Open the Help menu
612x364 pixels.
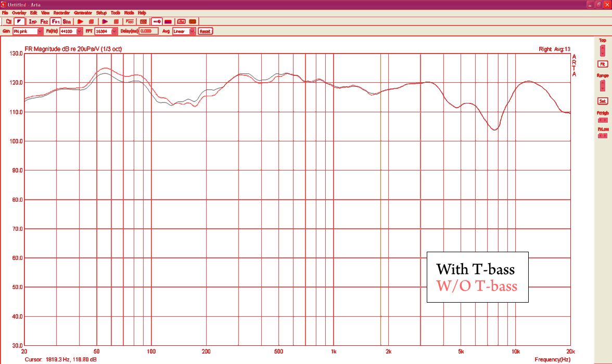coord(142,13)
